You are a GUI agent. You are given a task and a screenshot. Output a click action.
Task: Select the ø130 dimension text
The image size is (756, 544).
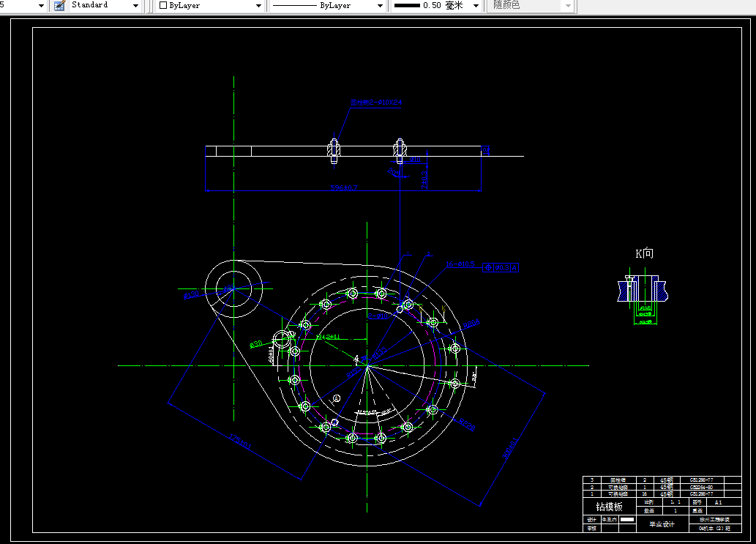click(x=192, y=294)
